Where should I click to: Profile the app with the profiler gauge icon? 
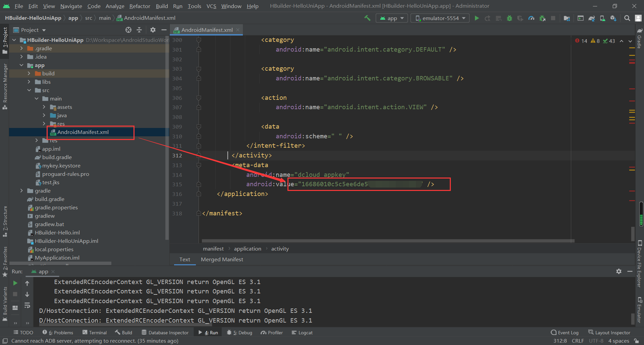click(x=531, y=18)
